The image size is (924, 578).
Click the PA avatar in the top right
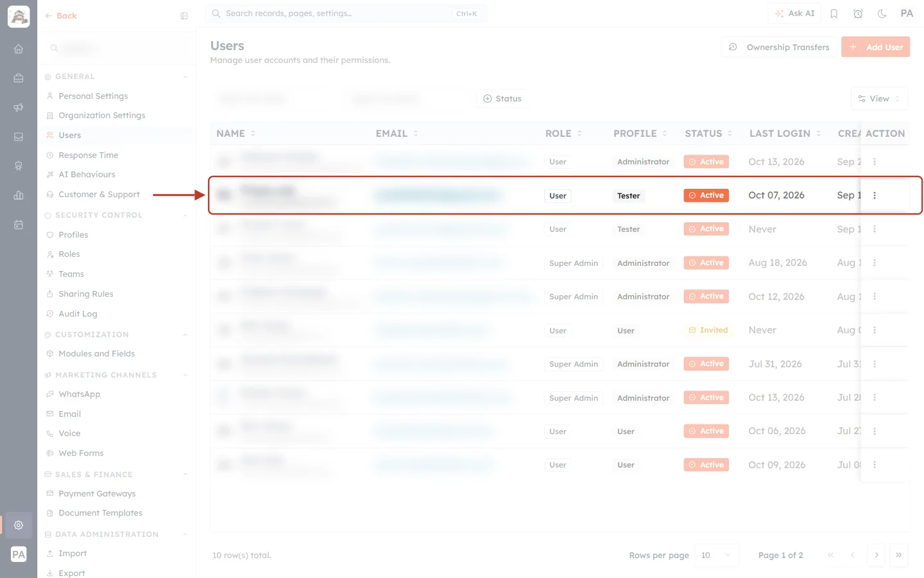coord(907,13)
